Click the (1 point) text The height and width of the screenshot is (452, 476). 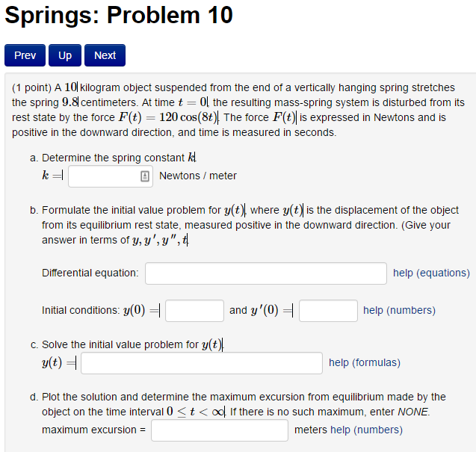pos(31,87)
